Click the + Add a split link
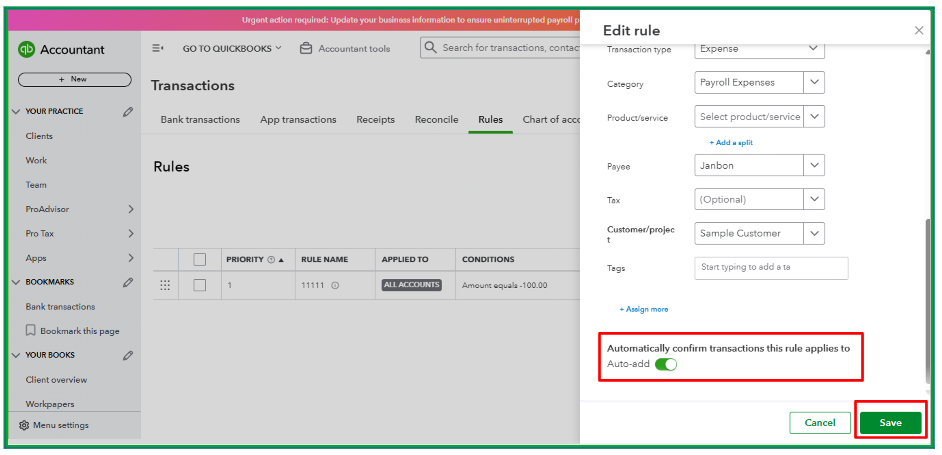 [731, 143]
